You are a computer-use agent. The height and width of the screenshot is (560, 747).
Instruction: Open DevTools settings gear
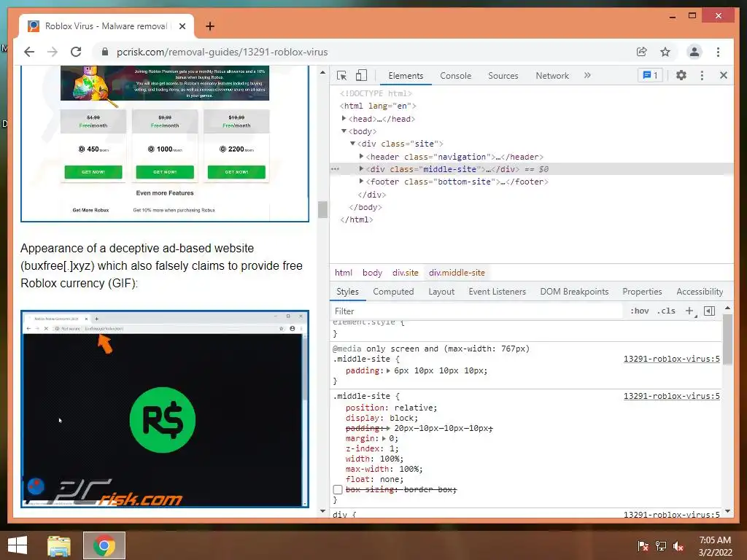[681, 75]
